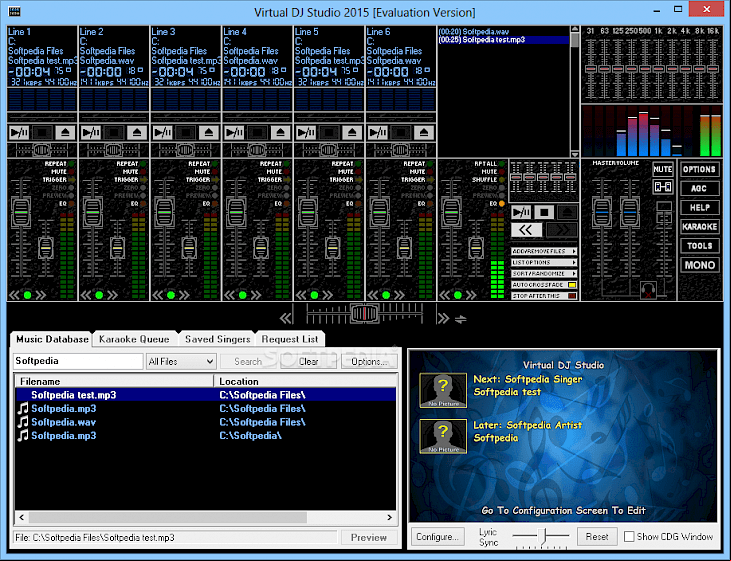This screenshot has width=731, height=561.
Task: Click the application icon in title bar
Action: pos(14,11)
